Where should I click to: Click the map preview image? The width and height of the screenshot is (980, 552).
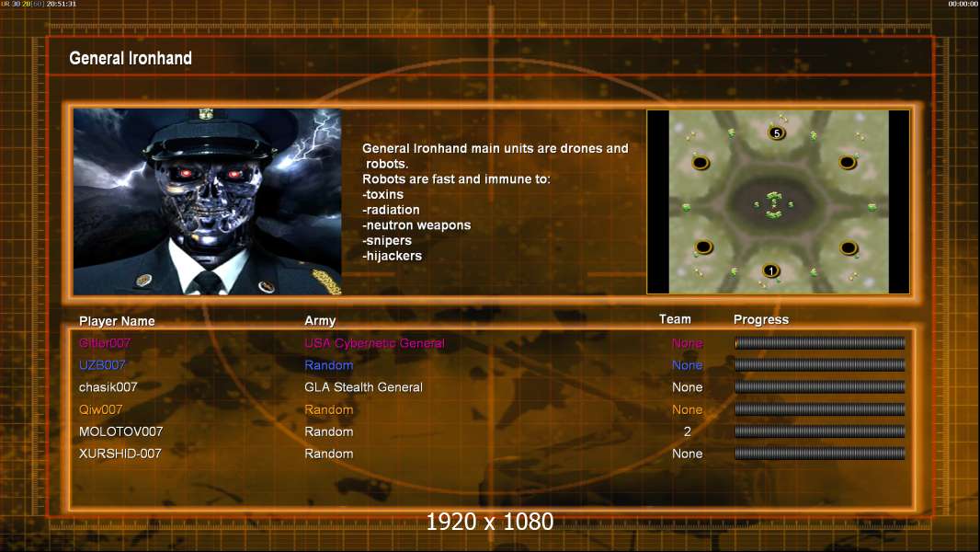pos(778,201)
